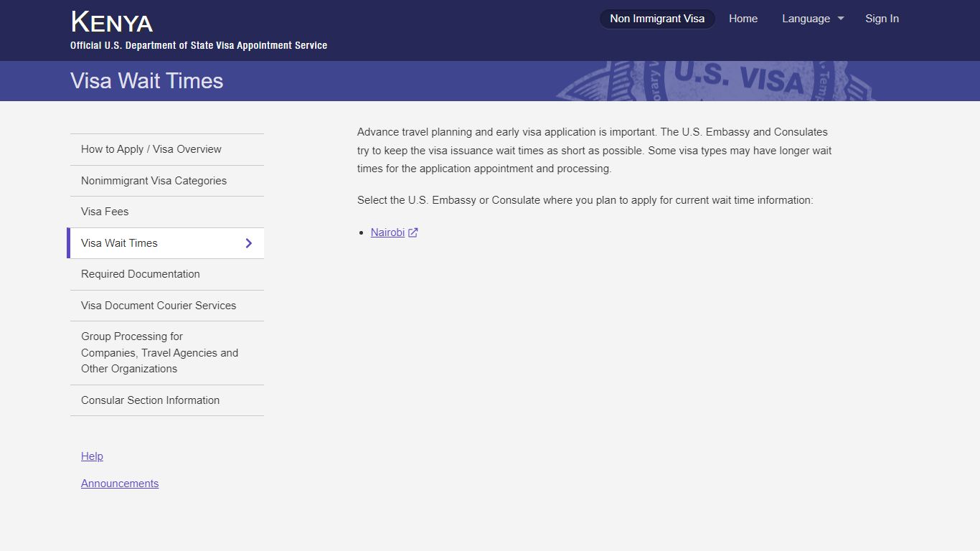Open How to Apply / Visa Overview
The image size is (980, 551).
point(167,149)
